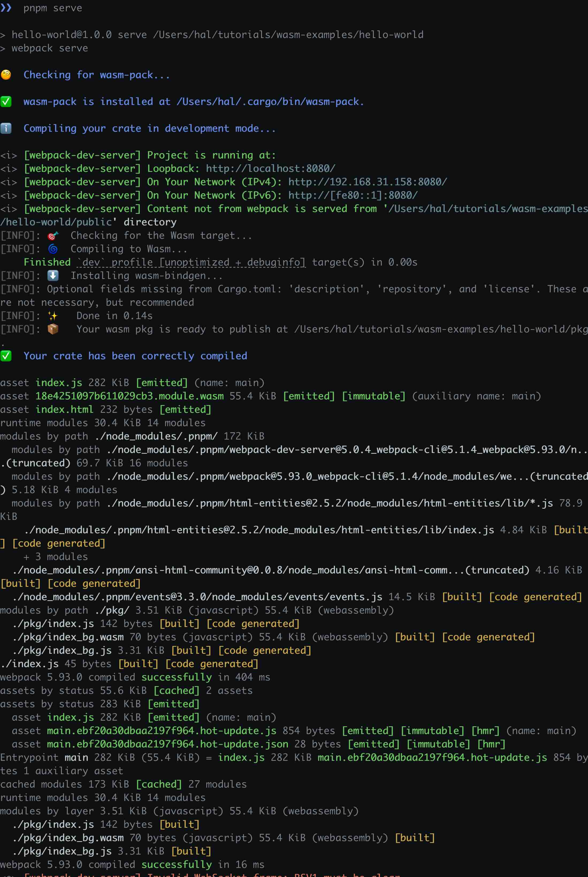Click 'modules by path ./node_modules/.pnpm/ 172 KiB' line

[x=132, y=436]
